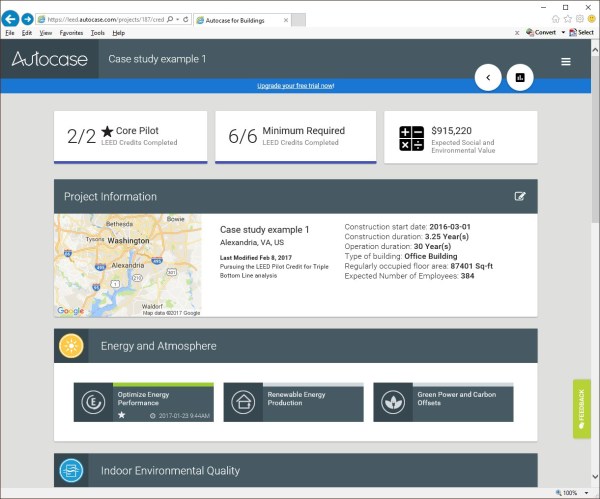
Task: Click the calculator icon on value card
Action: tap(412, 138)
